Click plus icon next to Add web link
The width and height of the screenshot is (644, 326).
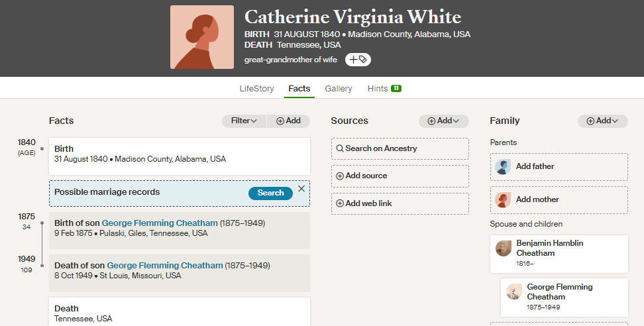340,203
